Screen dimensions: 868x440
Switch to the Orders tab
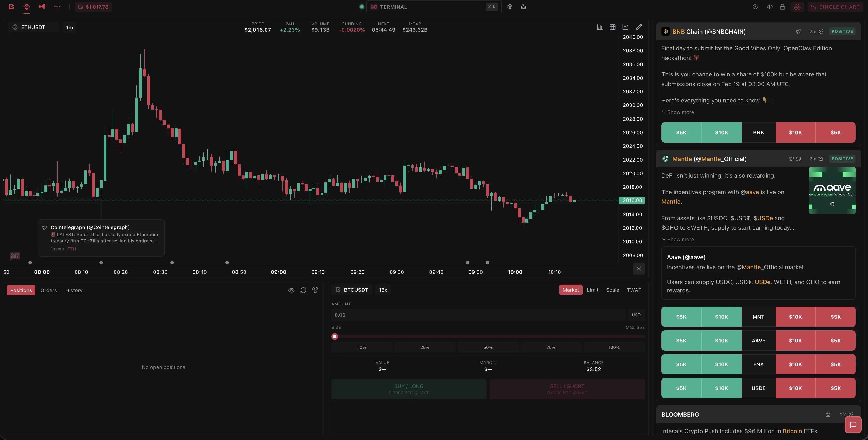(x=49, y=290)
